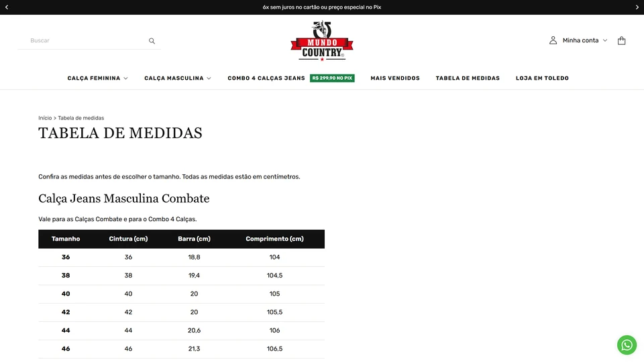The image size is (644, 362).
Task: Click Comprimento value 105,5
Action: [275, 312]
